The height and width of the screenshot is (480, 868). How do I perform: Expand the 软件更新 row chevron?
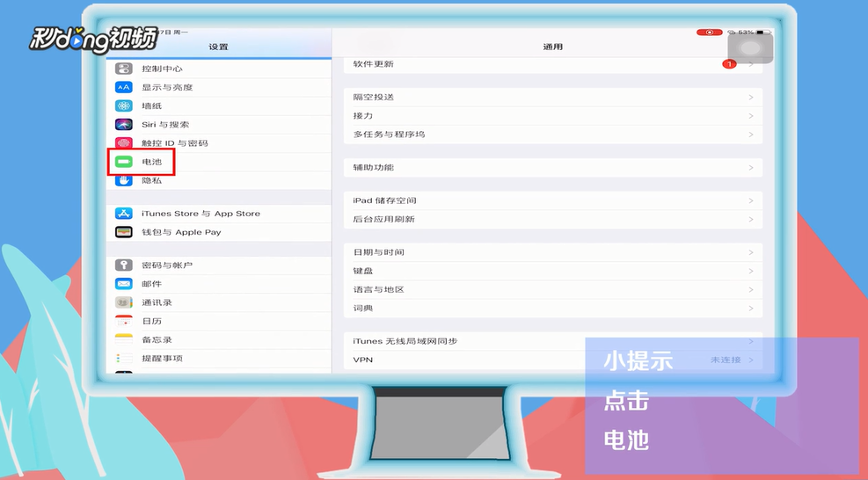point(751,64)
